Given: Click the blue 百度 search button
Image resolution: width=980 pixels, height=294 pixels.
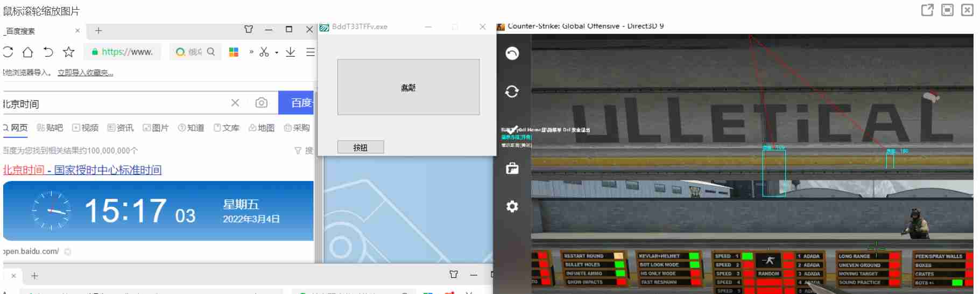Looking at the screenshot, I should (x=296, y=102).
